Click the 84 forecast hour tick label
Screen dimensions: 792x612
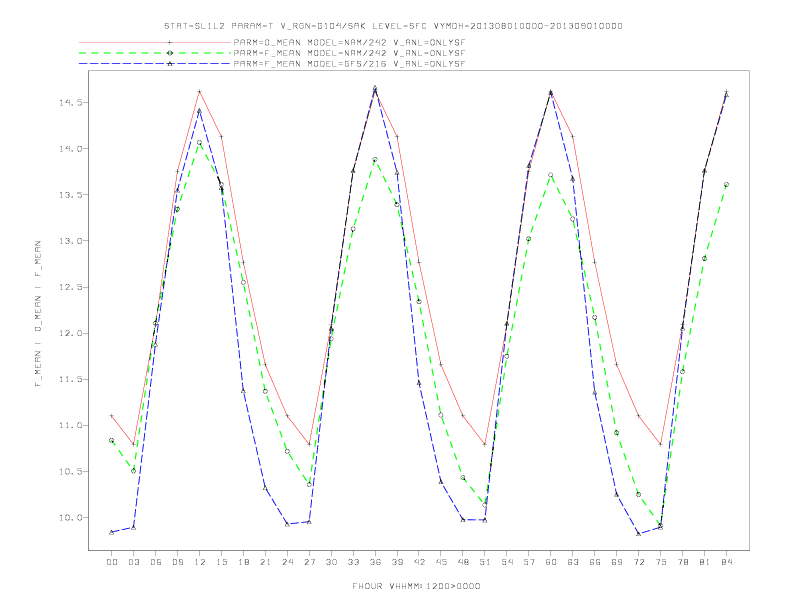tap(727, 562)
